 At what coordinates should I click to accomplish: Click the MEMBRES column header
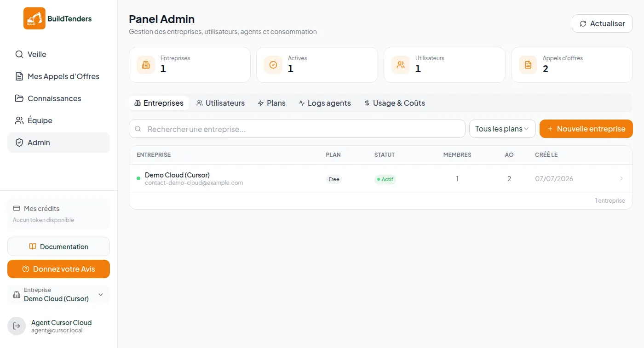click(x=457, y=155)
